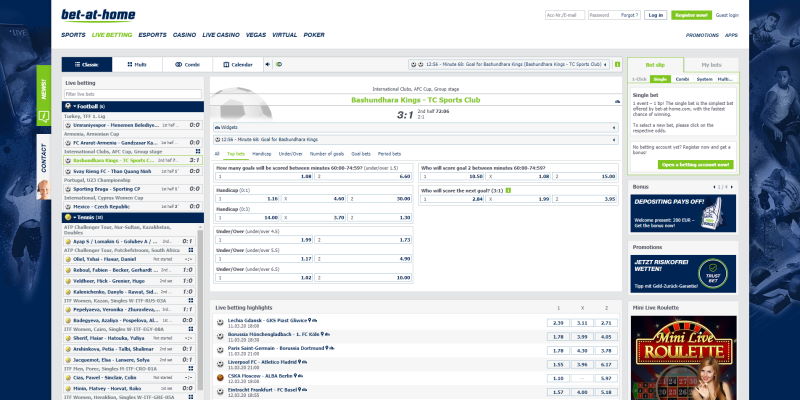Image resolution: width=800 pixels, height=400 pixels.
Task: Open the PROMOTIONS link
Action: coord(702,35)
